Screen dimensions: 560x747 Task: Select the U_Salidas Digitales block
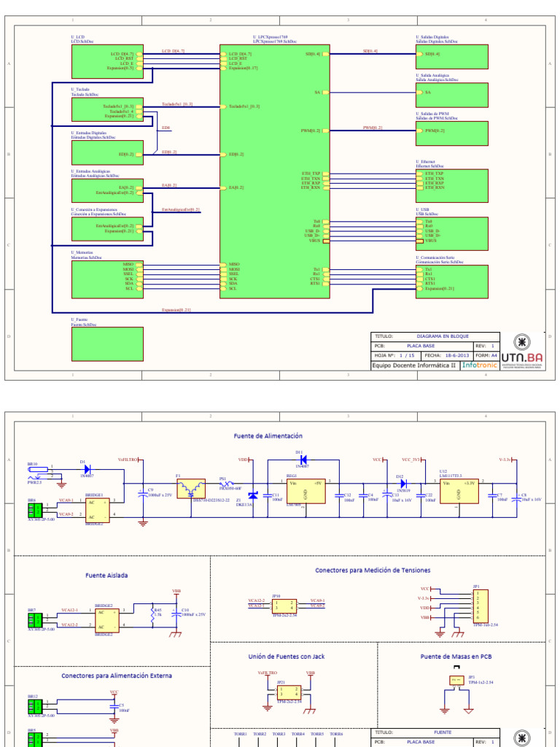(x=452, y=57)
